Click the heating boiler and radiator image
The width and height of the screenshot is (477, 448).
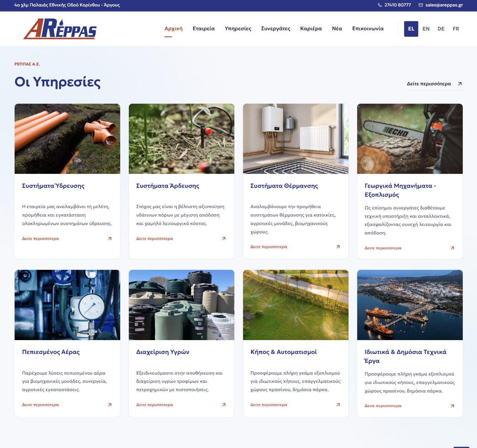coord(296,139)
